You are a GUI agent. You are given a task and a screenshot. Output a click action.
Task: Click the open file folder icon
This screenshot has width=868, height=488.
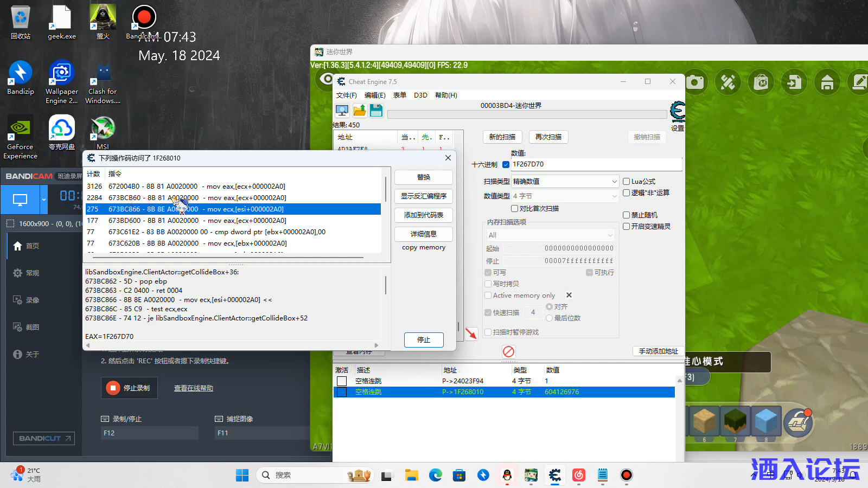359,111
